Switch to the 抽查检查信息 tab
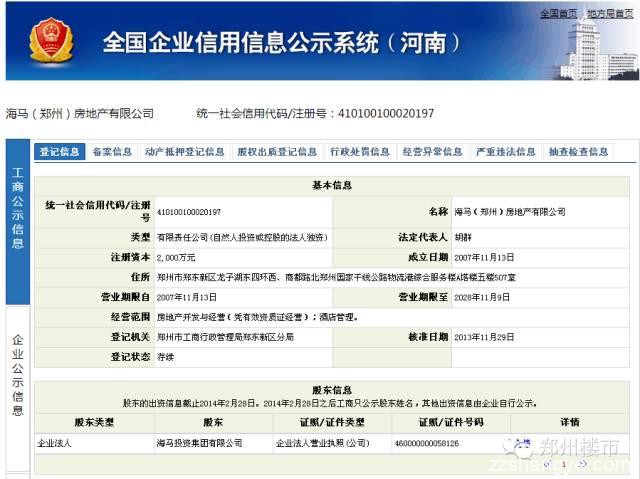The height and width of the screenshot is (479, 640). (579, 152)
